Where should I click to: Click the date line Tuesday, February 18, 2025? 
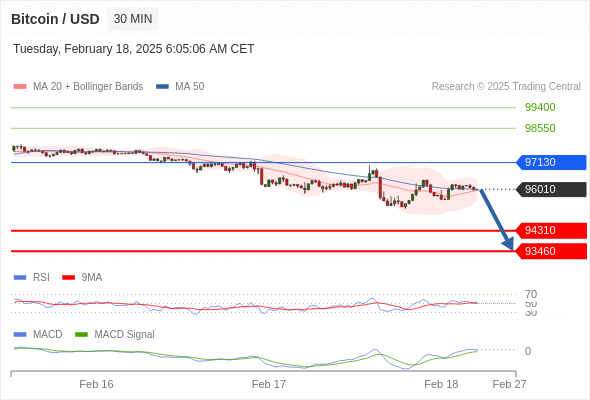point(134,49)
